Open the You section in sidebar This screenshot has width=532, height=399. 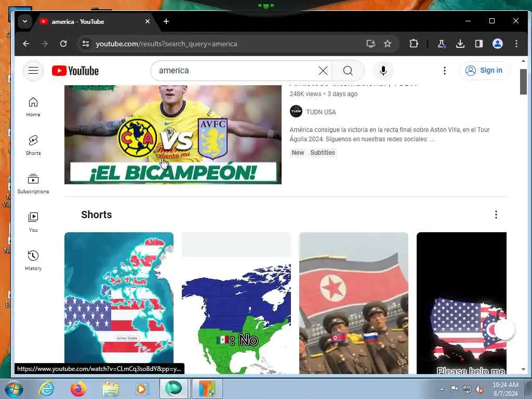[33, 222]
